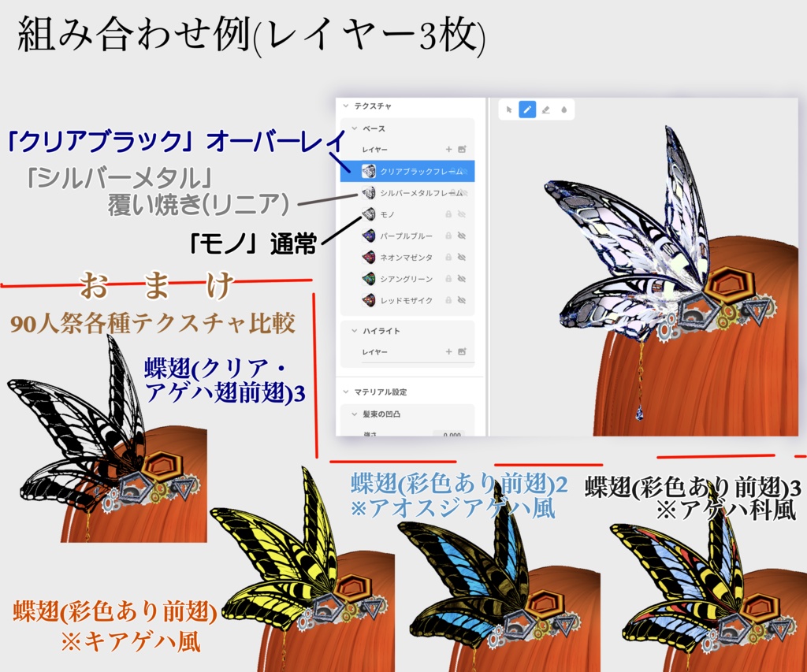807x672 pixels.
Task: Collapse the ベース group
Action: click(x=353, y=128)
